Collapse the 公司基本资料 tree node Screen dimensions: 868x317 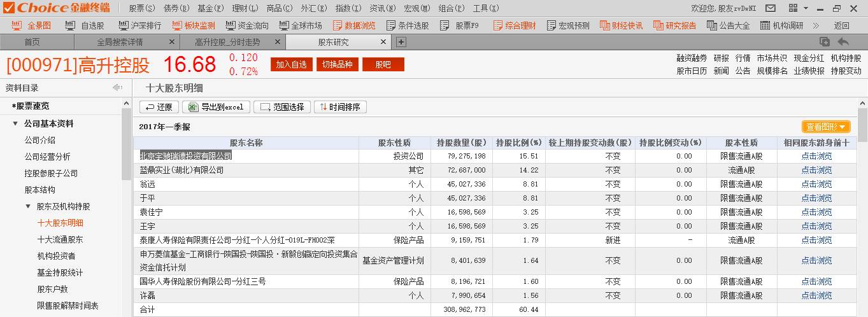click(x=16, y=123)
